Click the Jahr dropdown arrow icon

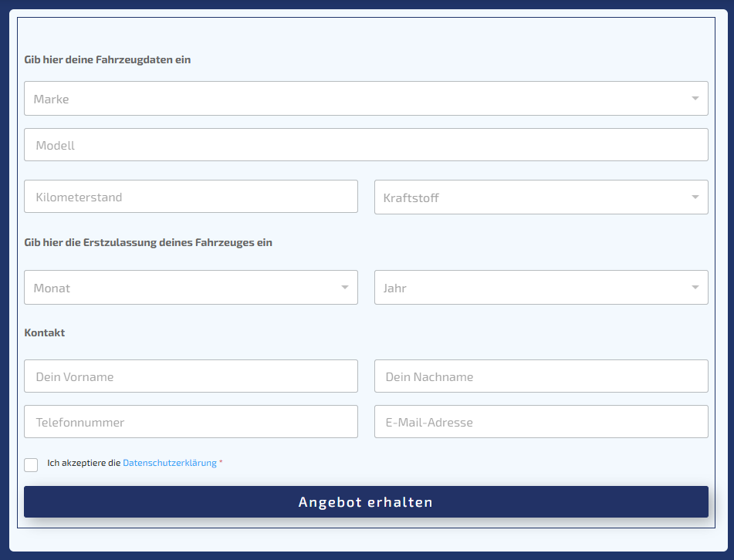[x=695, y=288]
